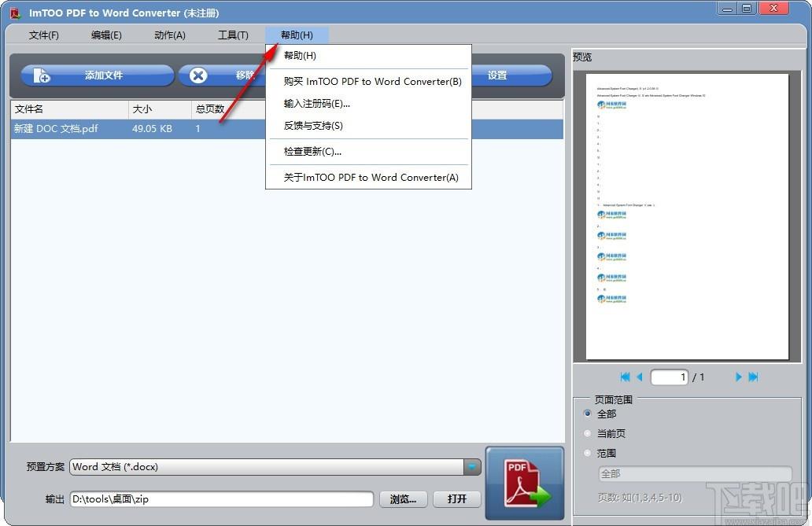Open the 文件(F) menu

point(43,35)
